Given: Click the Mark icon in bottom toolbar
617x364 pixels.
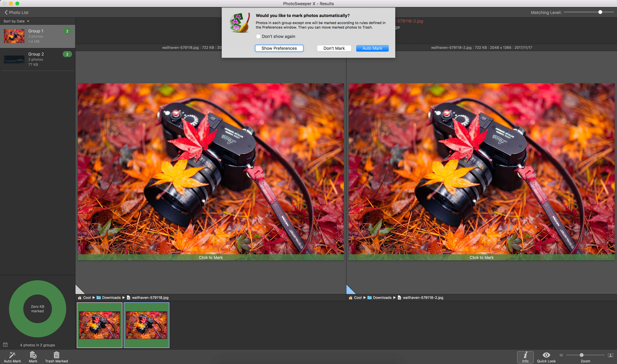Looking at the screenshot, I should click(x=33, y=355).
